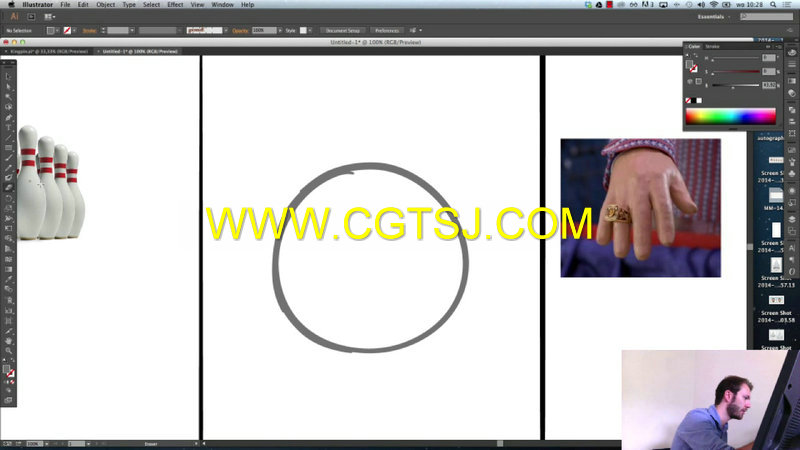Select the Width tool
Image resolution: width=800 pixels, height=450 pixels.
pyautogui.click(x=8, y=218)
